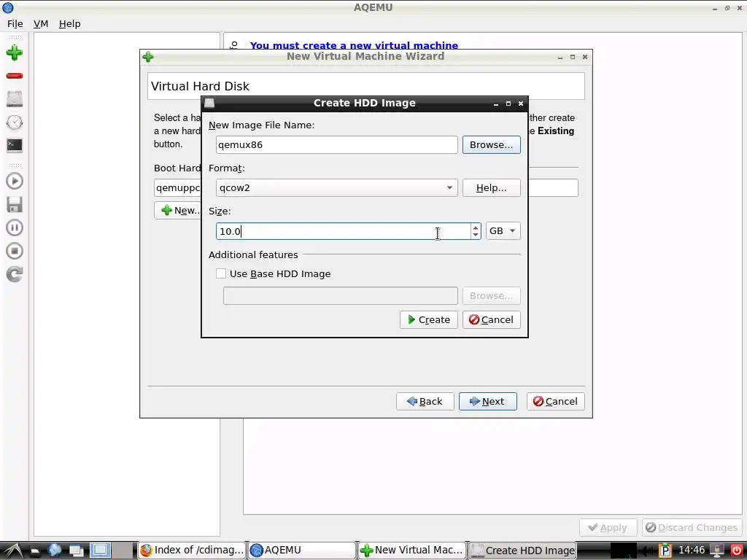Switch to New Virtual Mac... taskbar entry
Screen dimensions: 747x560
click(x=412, y=550)
